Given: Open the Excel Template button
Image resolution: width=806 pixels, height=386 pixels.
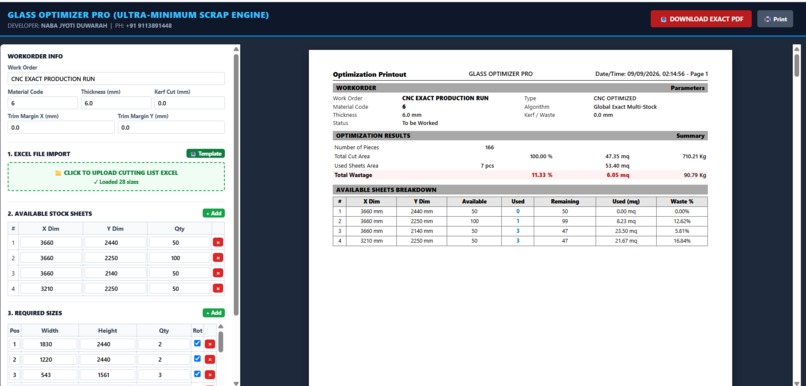Looking at the screenshot, I should pyautogui.click(x=206, y=154).
